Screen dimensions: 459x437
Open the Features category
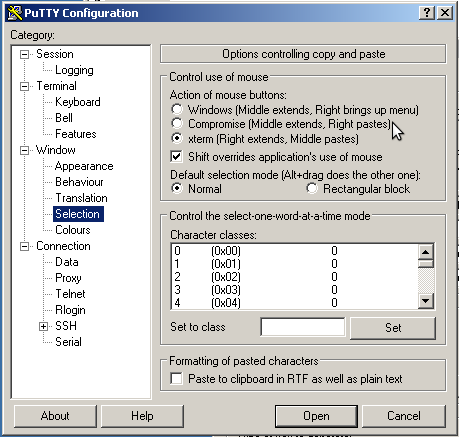(x=76, y=134)
